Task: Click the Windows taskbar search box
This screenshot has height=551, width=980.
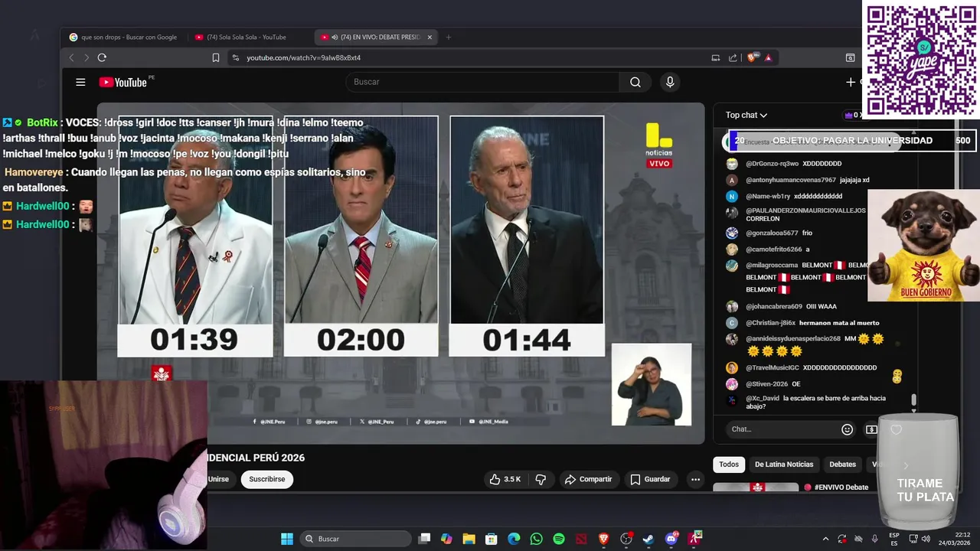Action: tap(355, 539)
